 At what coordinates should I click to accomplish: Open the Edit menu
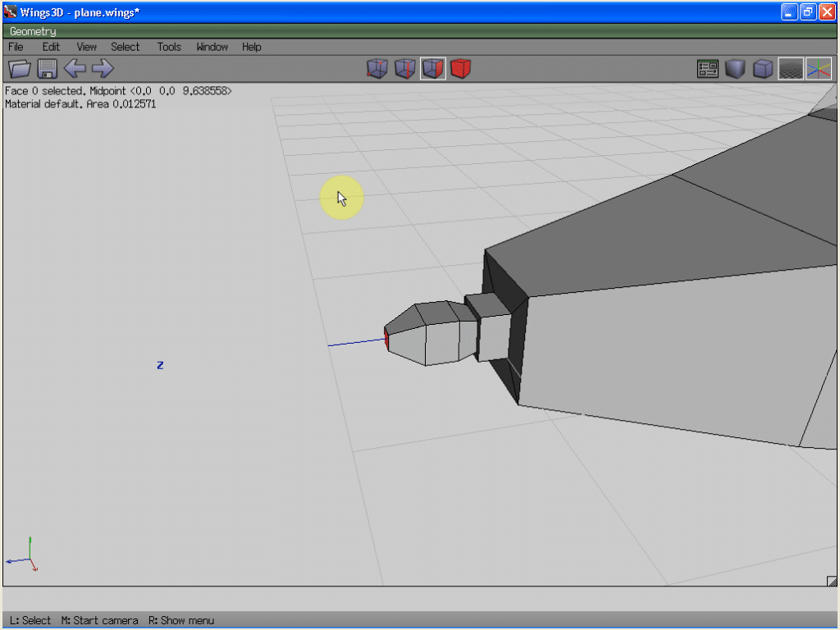pyautogui.click(x=51, y=47)
